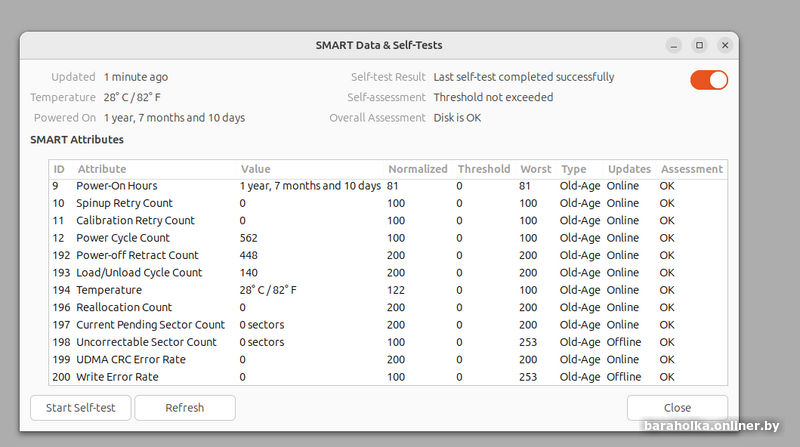The width and height of the screenshot is (800, 447).
Task: Sort by Worst column header
Action: (535, 169)
